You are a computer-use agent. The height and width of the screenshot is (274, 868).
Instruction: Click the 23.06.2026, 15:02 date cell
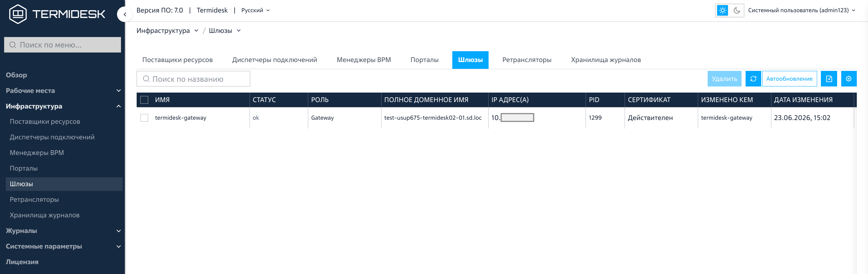point(802,118)
